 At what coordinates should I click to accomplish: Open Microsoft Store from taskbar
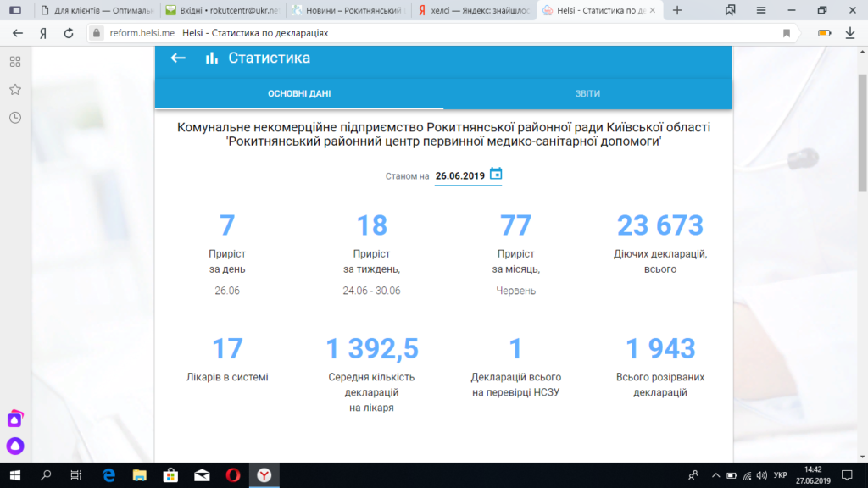[x=170, y=475]
